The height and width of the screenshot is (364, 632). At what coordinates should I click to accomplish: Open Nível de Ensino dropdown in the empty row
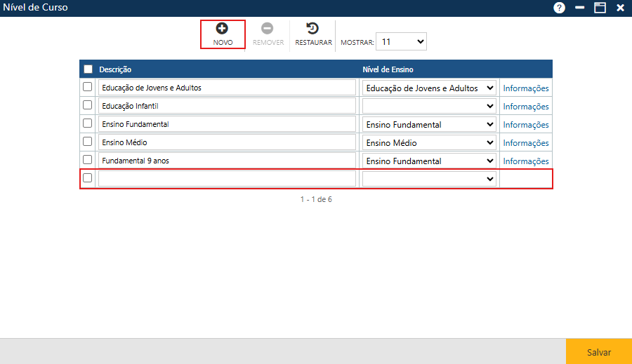click(x=429, y=179)
